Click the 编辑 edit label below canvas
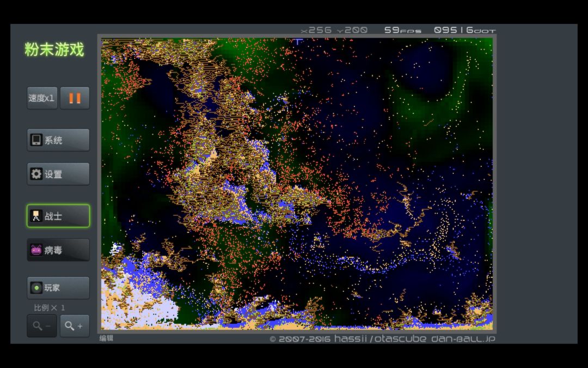This screenshot has height=368, width=588. click(x=106, y=338)
